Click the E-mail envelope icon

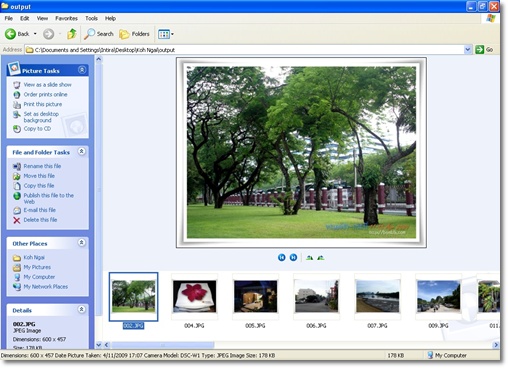pyautogui.click(x=17, y=210)
